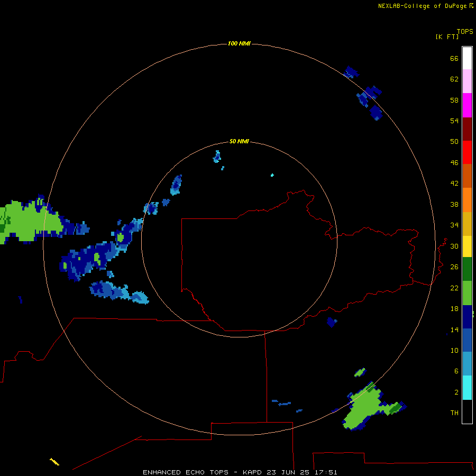Screen dimensions: 476x476
Task: Click the "ENHANCED ECHO TOPS - KAPD" footer caption
Action: coord(203,472)
